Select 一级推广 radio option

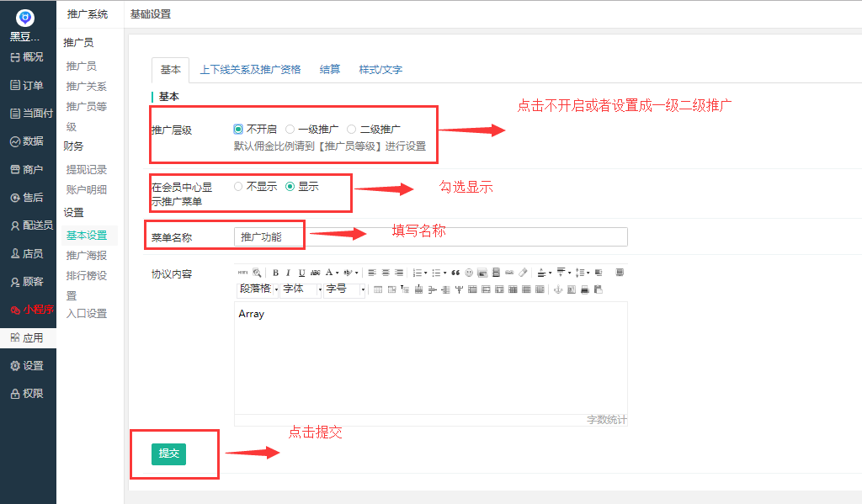pos(290,130)
